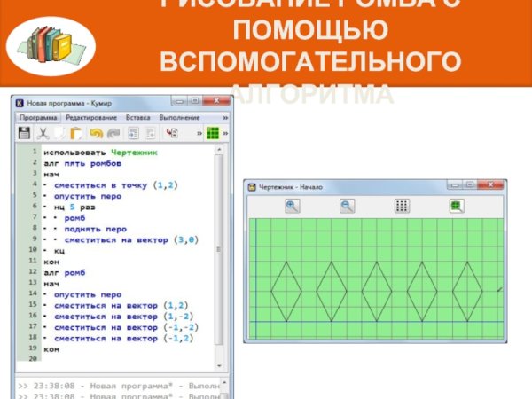This screenshot has height=399, width=532.
Task: Click 'сместиться на вектор (-1,-2)' line 17
Action: point(126,327)
